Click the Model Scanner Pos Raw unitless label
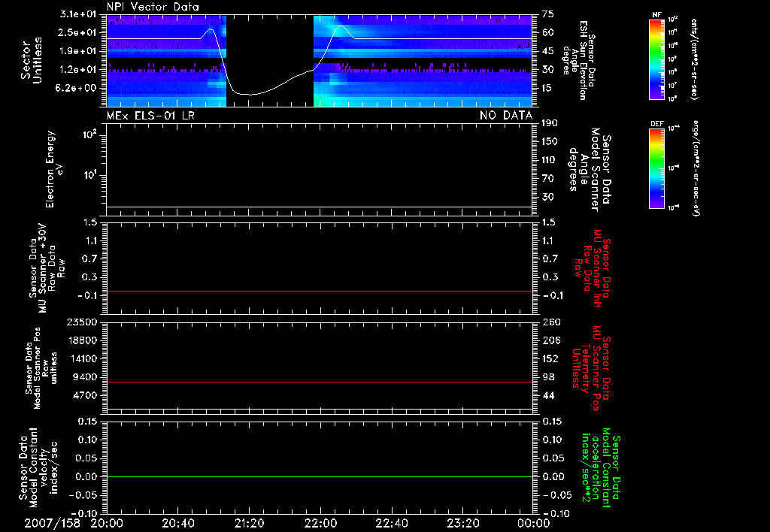Viewport: 770px width, 532px height. tap(41, 368)
